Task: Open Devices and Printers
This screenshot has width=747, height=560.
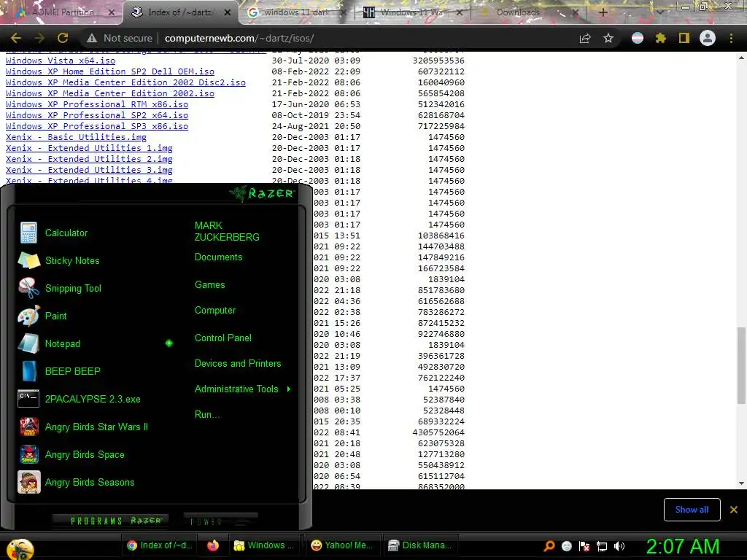Action: tap(238, 363)
